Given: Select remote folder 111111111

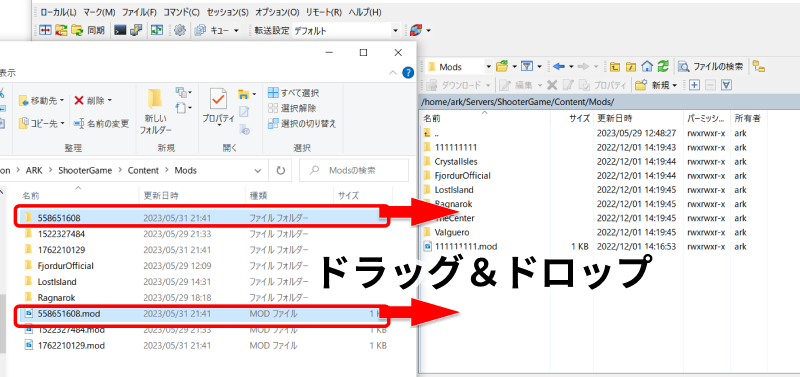Looking at the screenshot, I should [456, 147].
